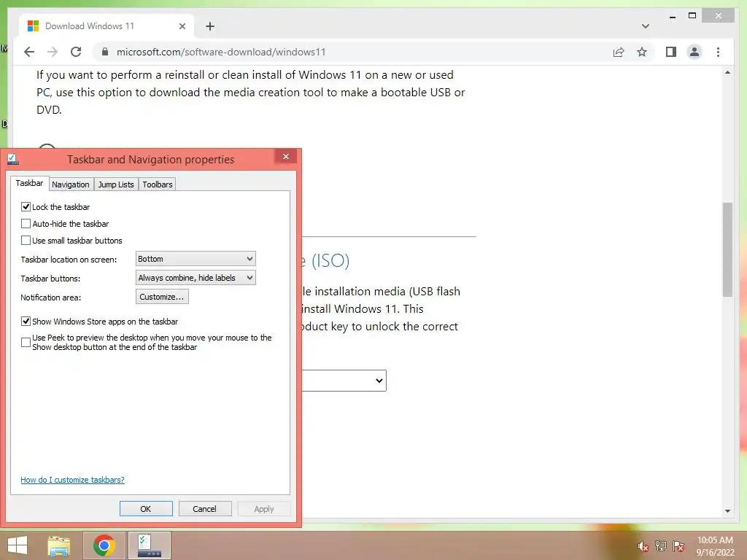
Task: Click the Chrome back arrow
Action: [x=29, y=52]
